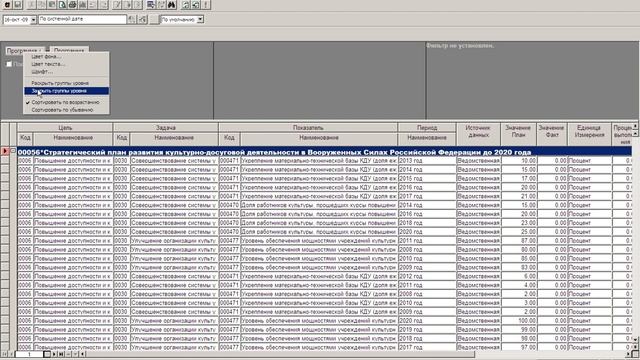
Task: Click the Значение Факт column header
Action: click(552, 134)
